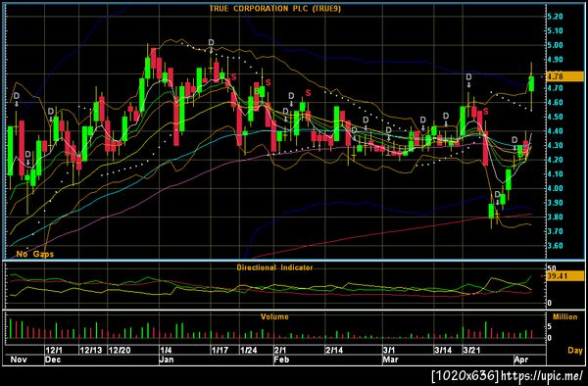Click the Jan month label
Viewport: 588px width, 386px height.
click(x=167, y=360)
